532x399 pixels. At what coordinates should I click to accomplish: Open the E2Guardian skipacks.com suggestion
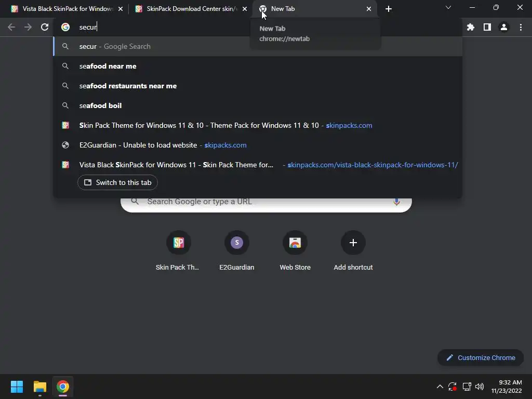258,145
